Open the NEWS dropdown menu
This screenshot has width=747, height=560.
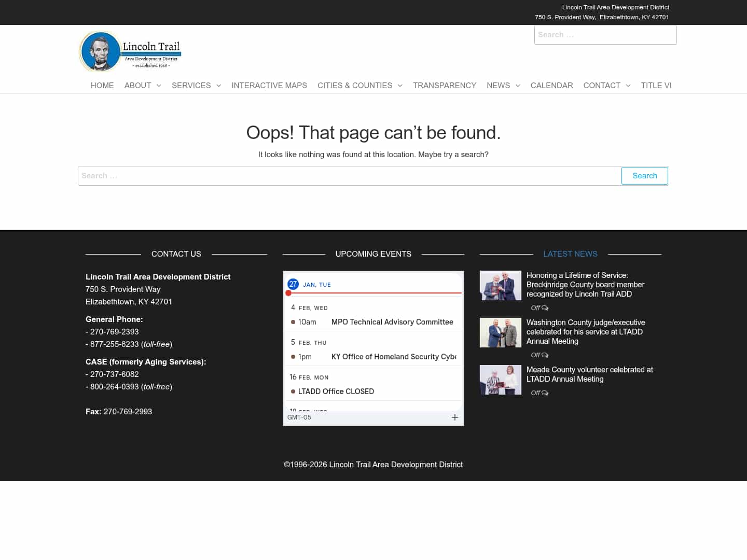point(499,85)
